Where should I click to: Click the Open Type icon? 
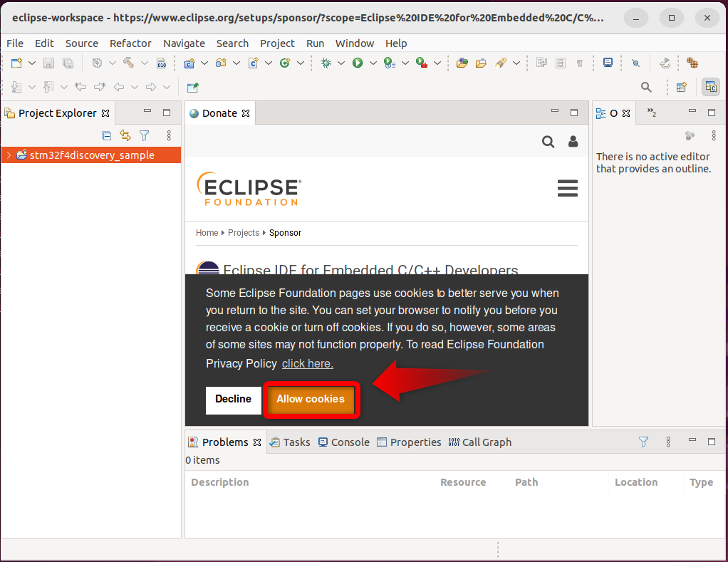[x=462, y=63]
